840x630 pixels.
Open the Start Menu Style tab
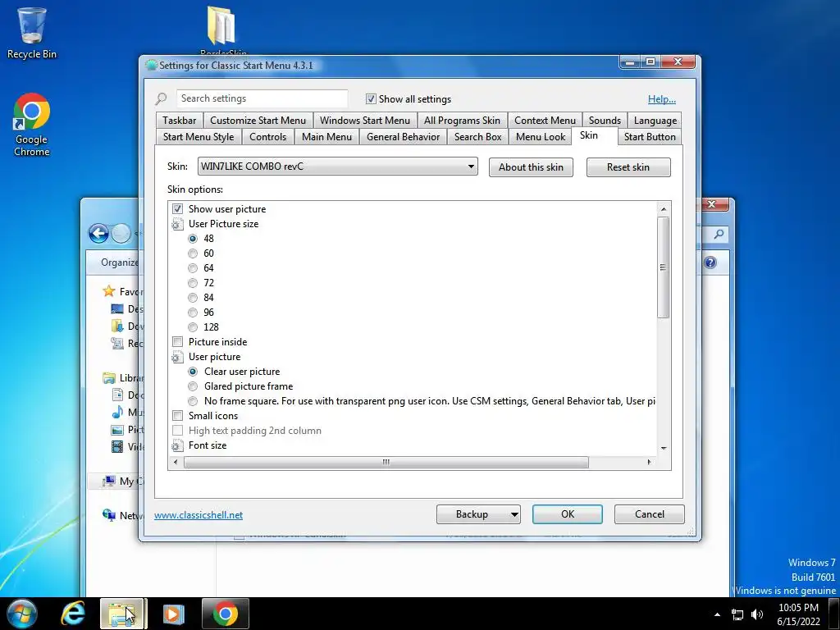199,137
